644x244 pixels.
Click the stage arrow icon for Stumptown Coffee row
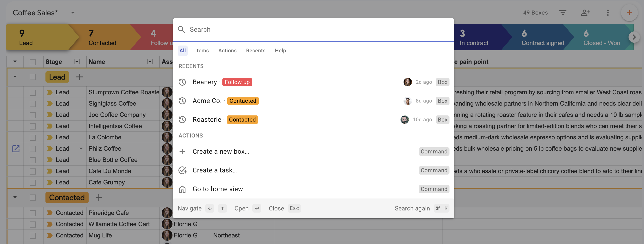(x=49, y=92)
